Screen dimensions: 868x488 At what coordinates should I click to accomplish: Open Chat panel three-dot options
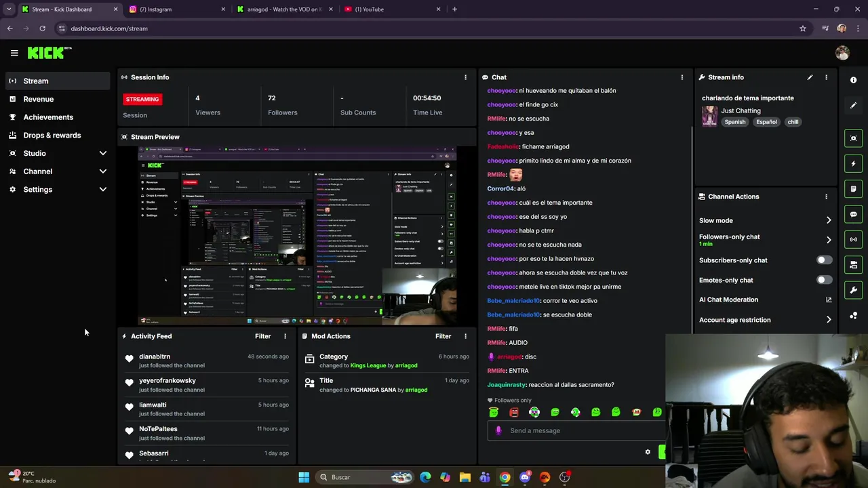point(682,77)
